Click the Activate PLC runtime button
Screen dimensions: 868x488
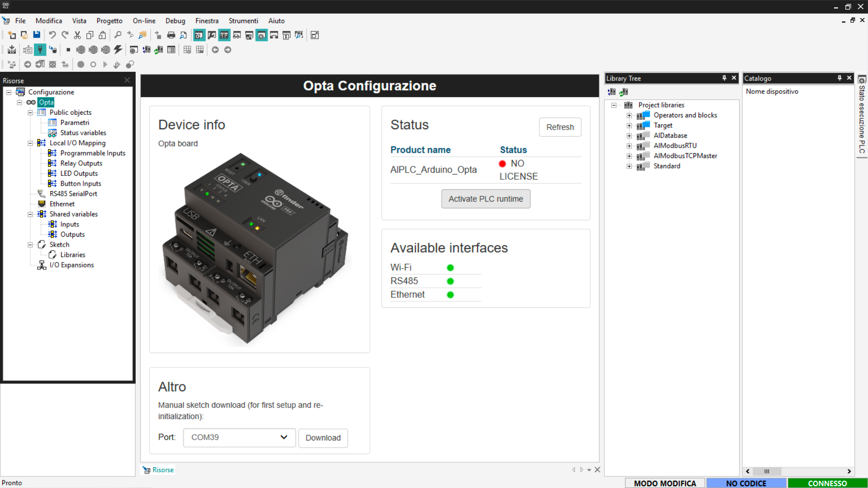coord(486,199)
